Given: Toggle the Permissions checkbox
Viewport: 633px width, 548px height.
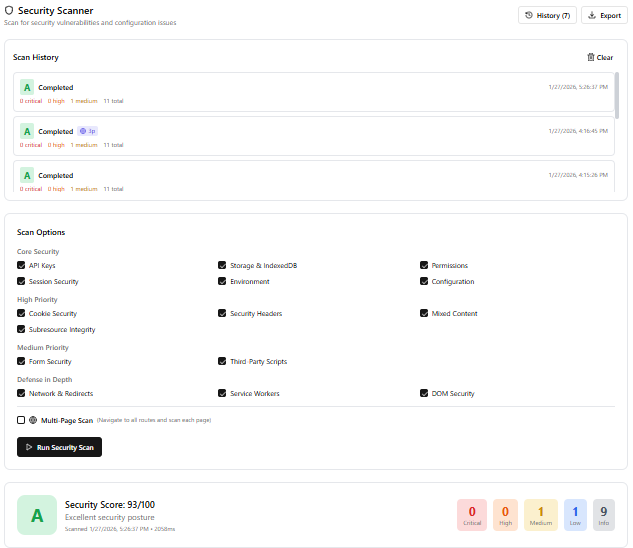Looking at the screenshot, I should pyautogui.click(x=424, y=265).
